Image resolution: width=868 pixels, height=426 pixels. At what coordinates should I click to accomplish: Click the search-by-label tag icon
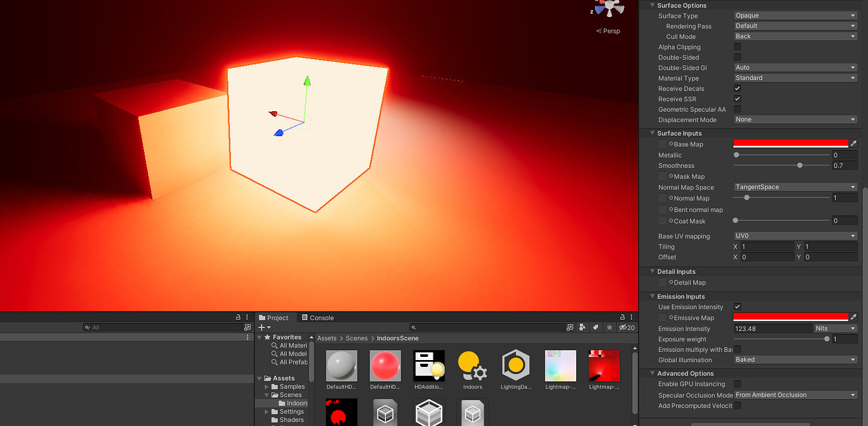click(596, 327)
